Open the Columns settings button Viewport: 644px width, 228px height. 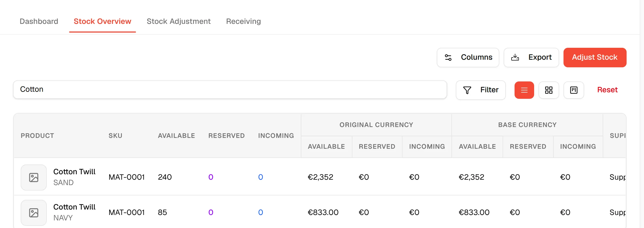coord(468,58)
